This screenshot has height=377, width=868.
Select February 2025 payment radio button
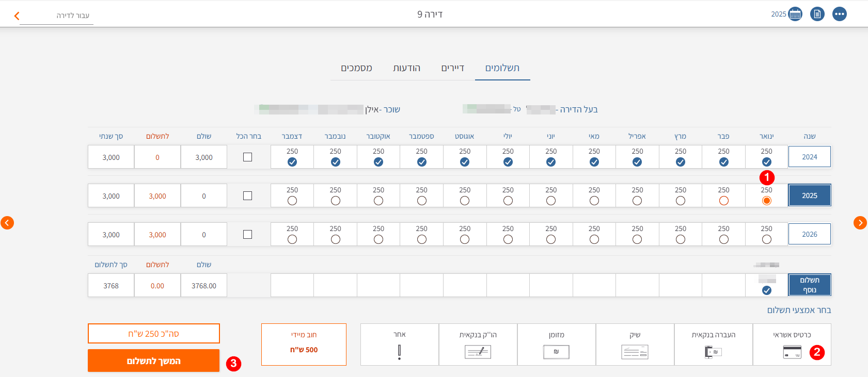pyautogui.click(x=723, y=201)
